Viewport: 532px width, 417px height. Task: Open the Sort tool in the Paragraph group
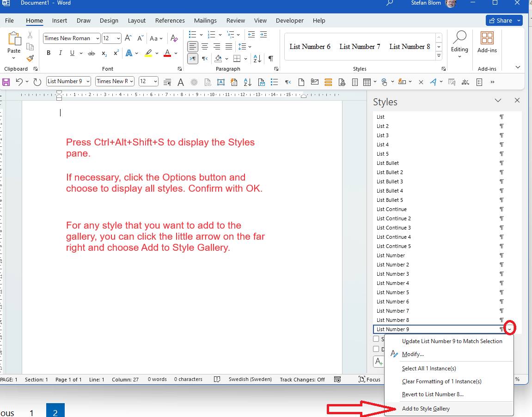[257, 59]
